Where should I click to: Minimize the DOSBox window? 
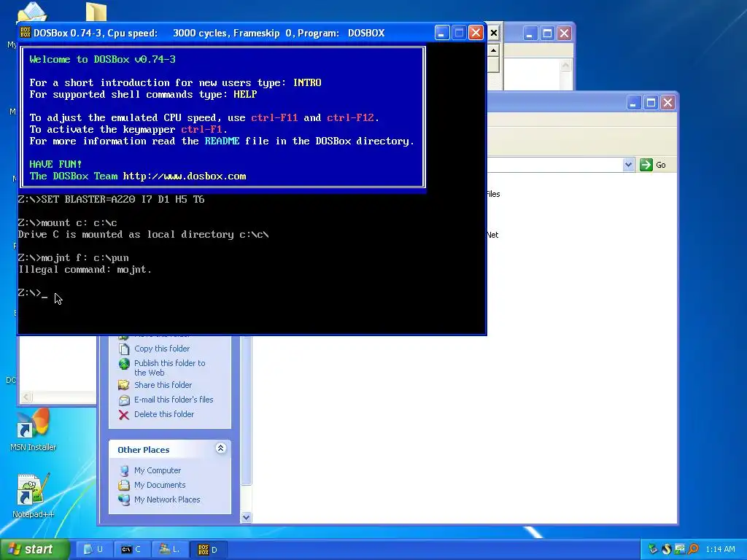tap(441, 33)
